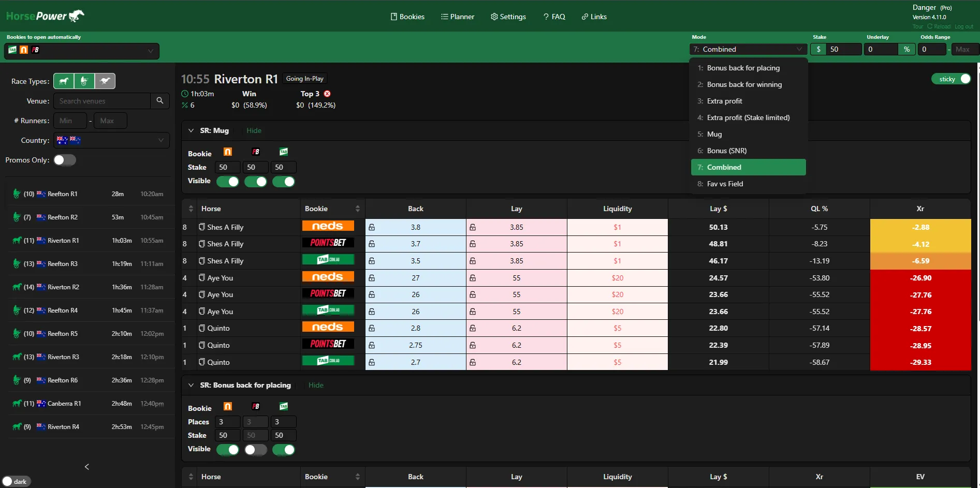This screenshot has height=488, width=980.
Task: Select the greyhound race type filter
Action: 106,81
